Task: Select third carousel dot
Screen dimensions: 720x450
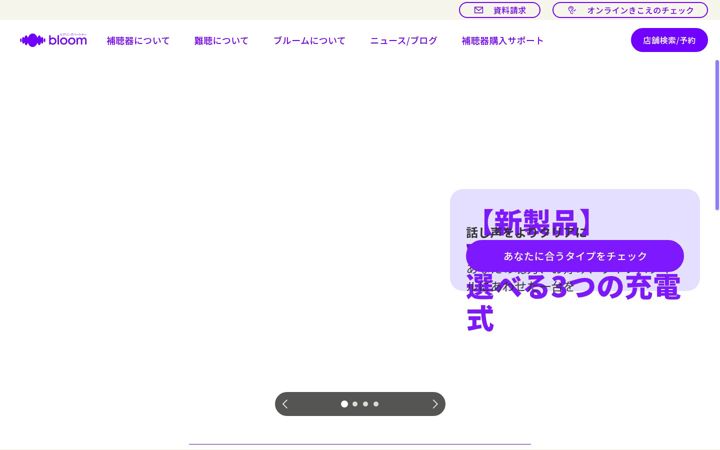Action: tap(366, 404)
